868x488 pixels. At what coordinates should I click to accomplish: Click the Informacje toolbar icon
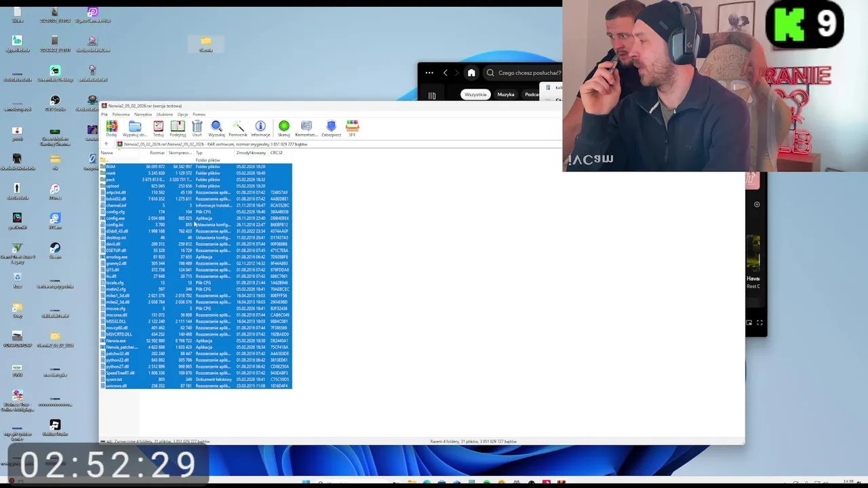pos(260,128)
